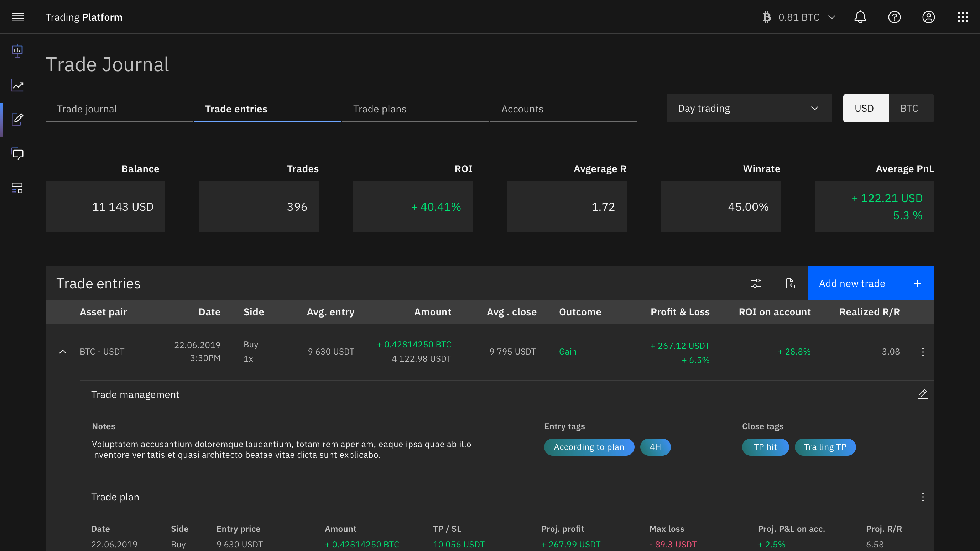Click the 3.08 realized R/R value
Screen dimensions: 980x551
click(x=891, y=352)
